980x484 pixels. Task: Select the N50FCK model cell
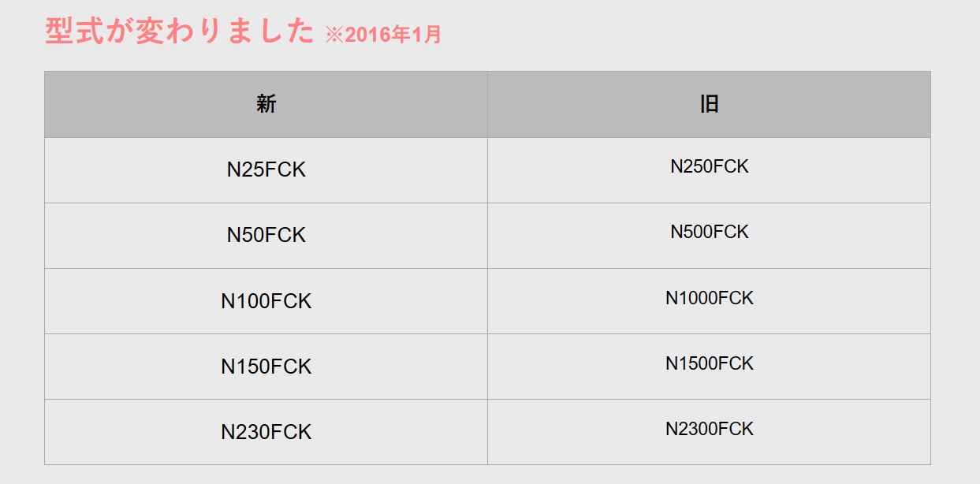tap(266, 236)
